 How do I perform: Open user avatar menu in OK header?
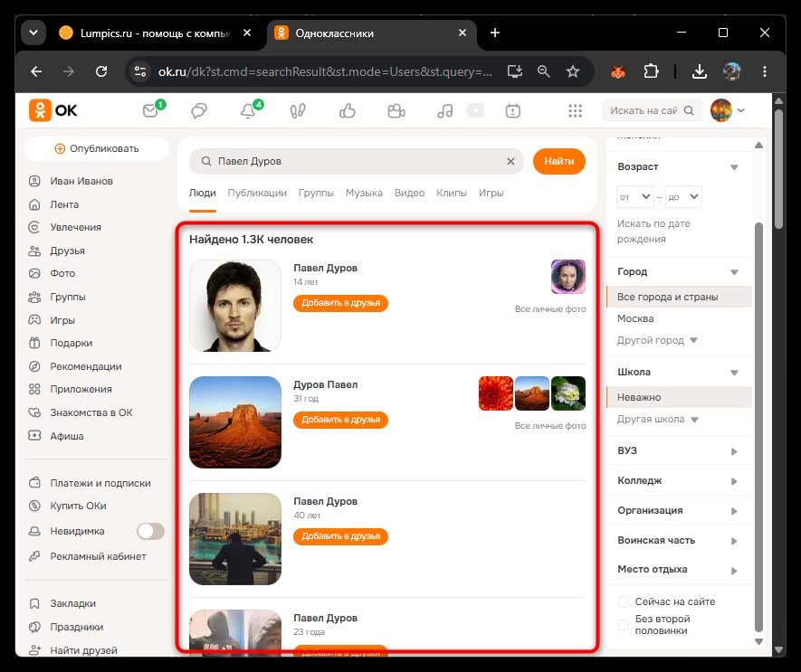click(x=728, y=110)
